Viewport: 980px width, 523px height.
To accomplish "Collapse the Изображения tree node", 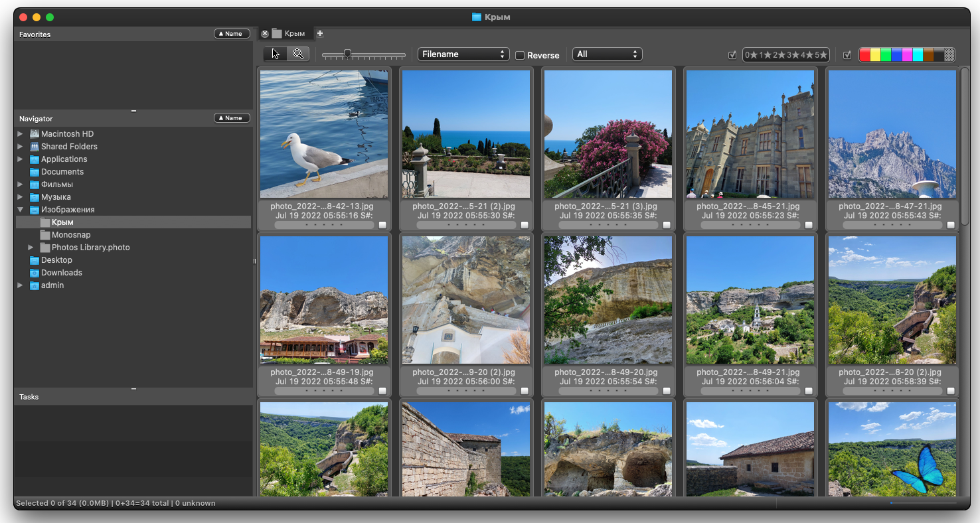I will 20,210.
